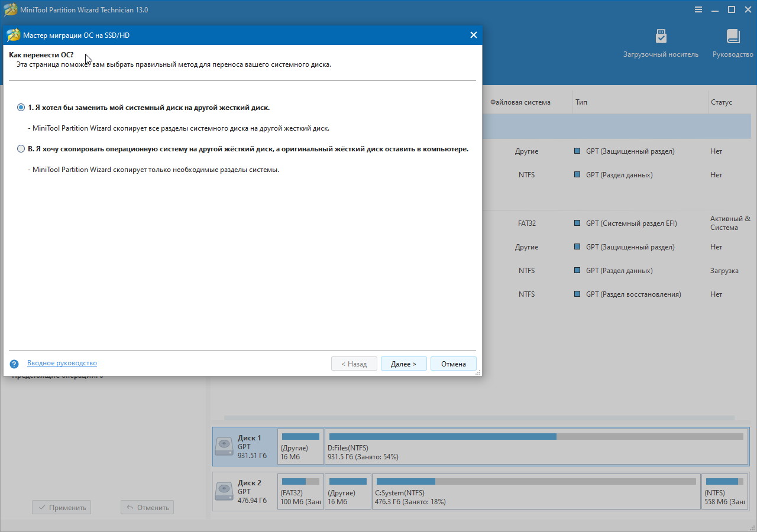Open the Вводное руководство link
This screenshot has width=757, height=532.
[62, 363]
